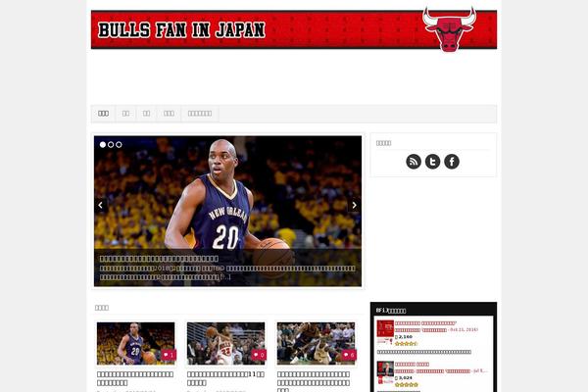Open the second navigation menu item

pyautogui.click(x=125, y=114)
